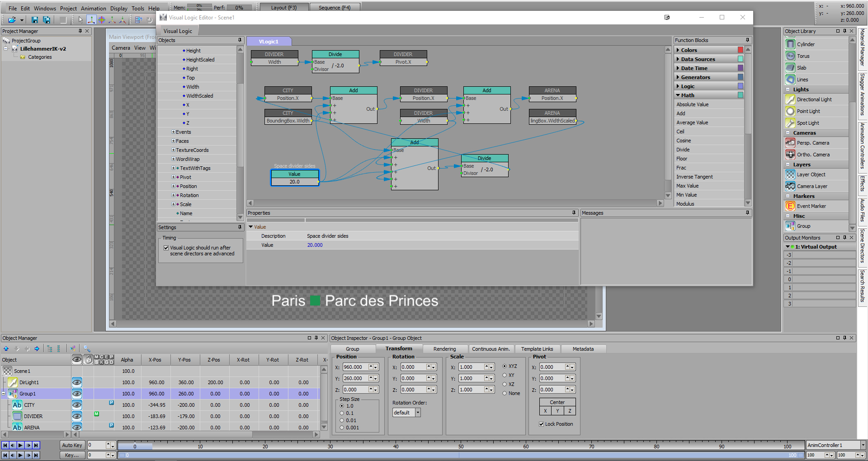The image size is (868, 461).
Task: Edit the Position X input field
Action: click(355, 367)
